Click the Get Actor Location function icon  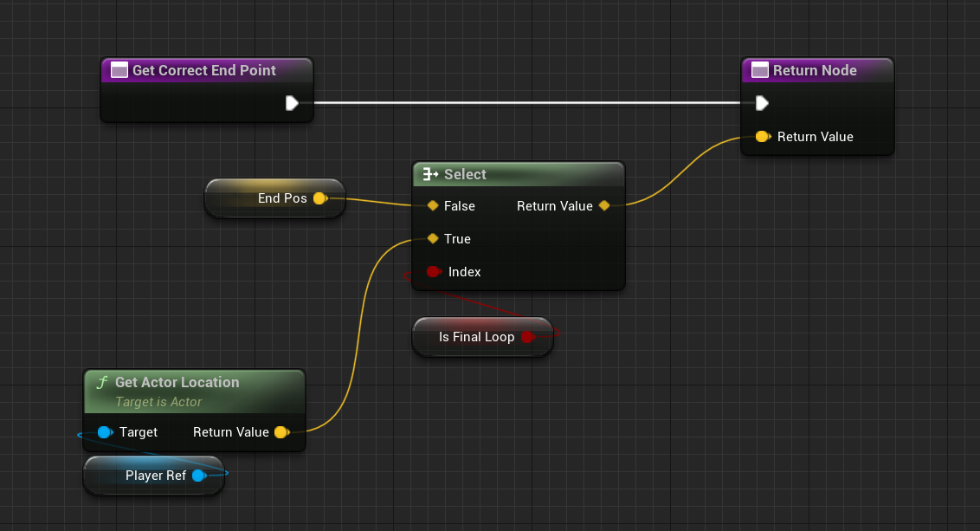pos(102,382)
